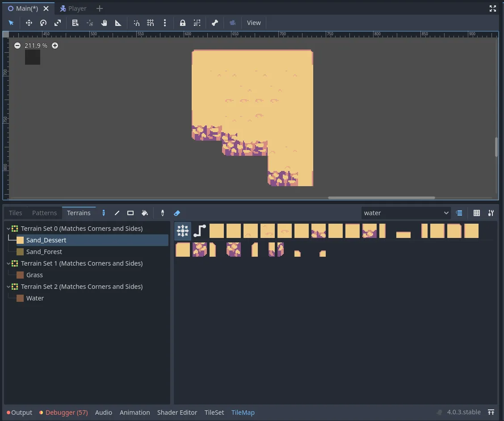Select the Picker eyedropper tool
Image resolution: width=504 pixels, height=421 pixels.
tap(163, 213)
